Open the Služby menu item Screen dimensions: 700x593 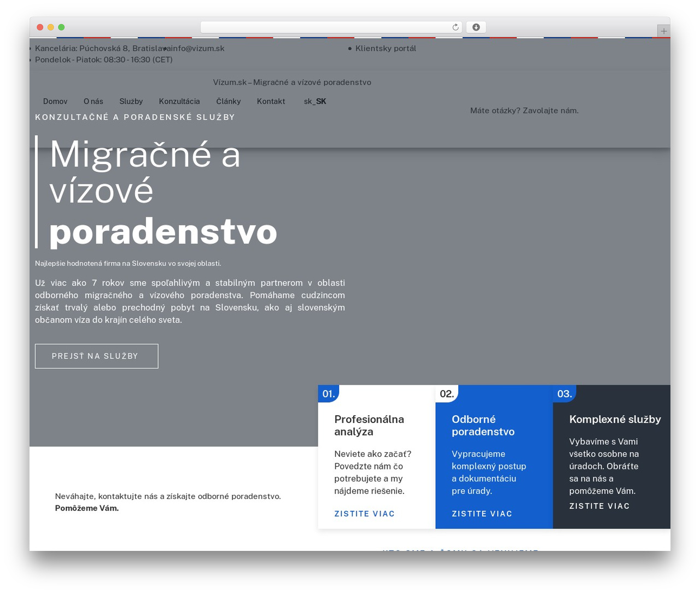[x=131, y=101]
